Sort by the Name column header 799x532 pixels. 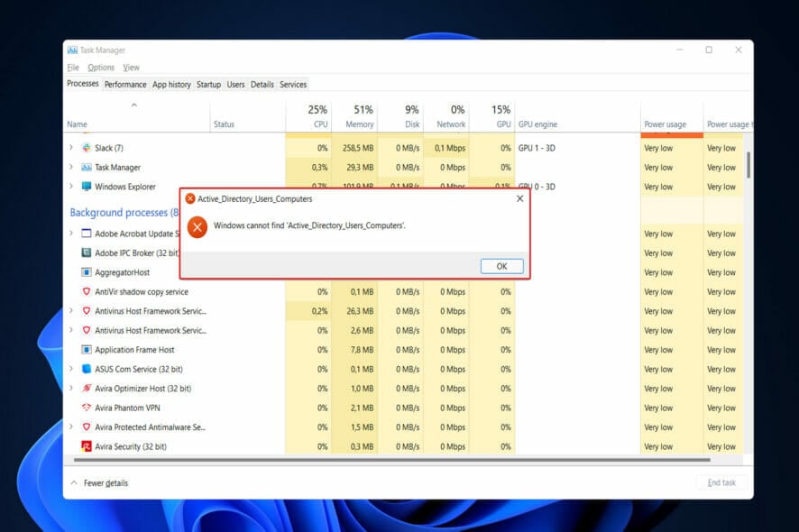point(136,116)
